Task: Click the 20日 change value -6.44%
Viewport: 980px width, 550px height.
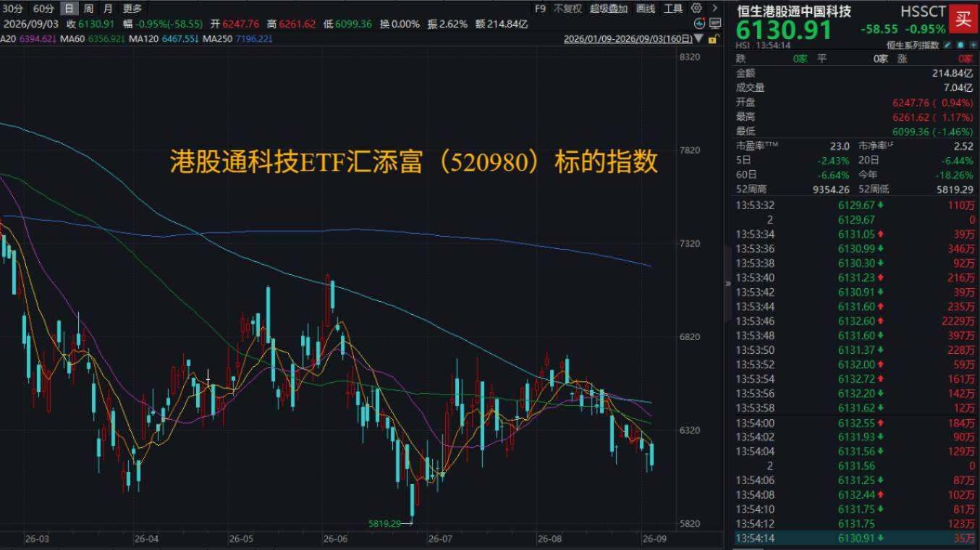Action: tap(958, 160)
